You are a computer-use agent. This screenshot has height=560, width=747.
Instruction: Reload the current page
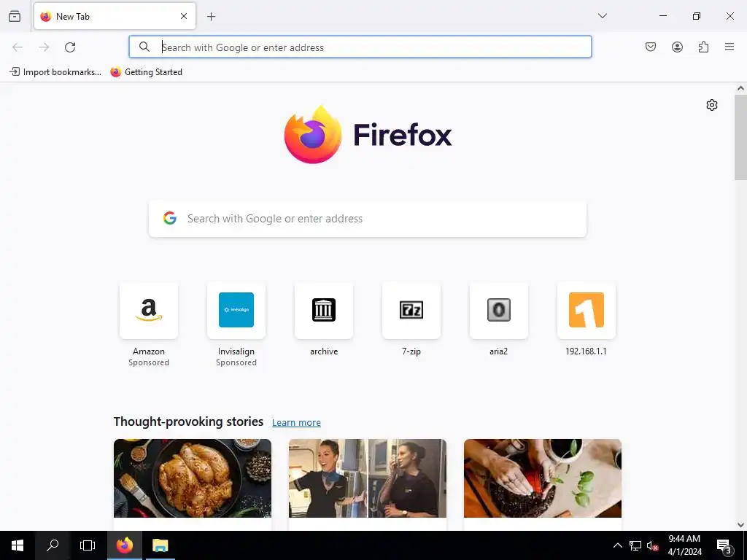[x=70, y=47]
